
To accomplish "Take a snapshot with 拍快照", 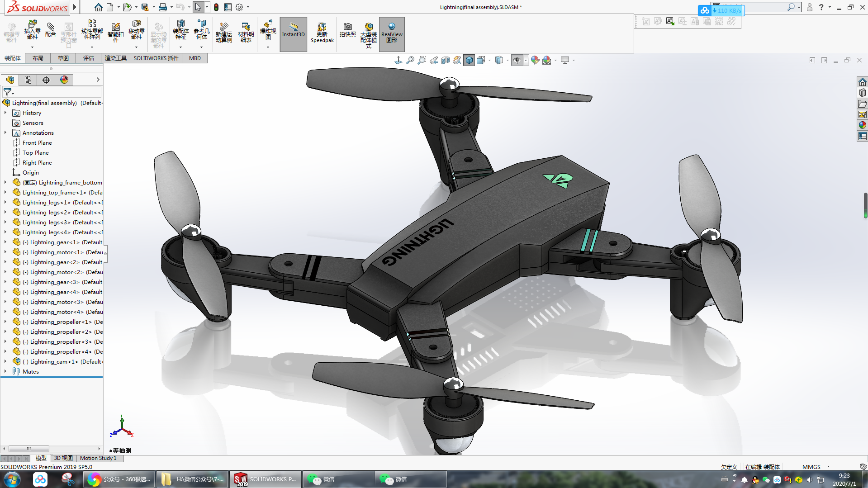I will click(x=348, y=30).
